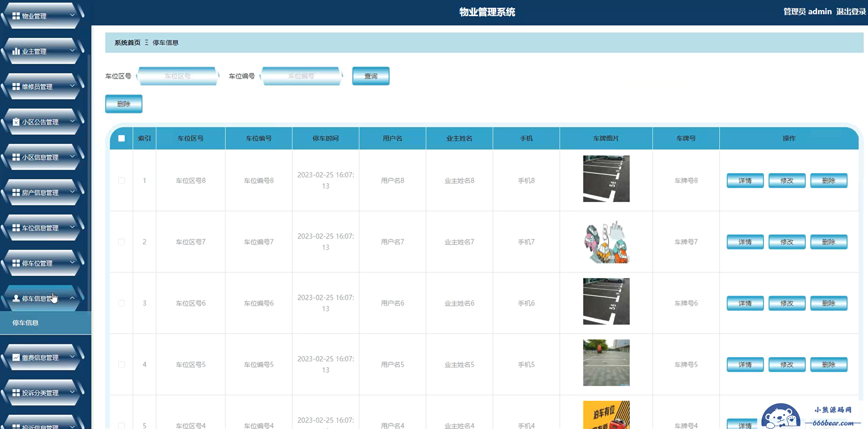
Task: Open the parking photo thumbnail for 车牌号8
Action: click(x=606, y=179)
